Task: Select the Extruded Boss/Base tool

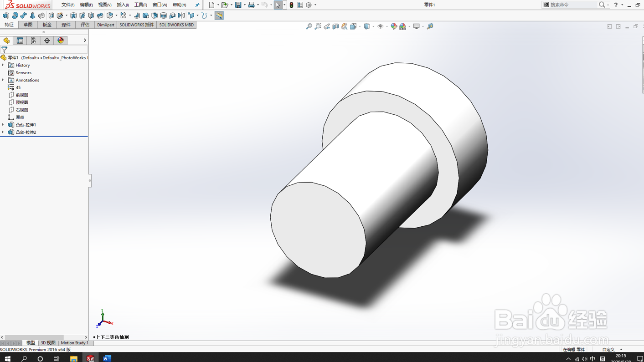Action: pyautogui.click(x=5, y=15)
